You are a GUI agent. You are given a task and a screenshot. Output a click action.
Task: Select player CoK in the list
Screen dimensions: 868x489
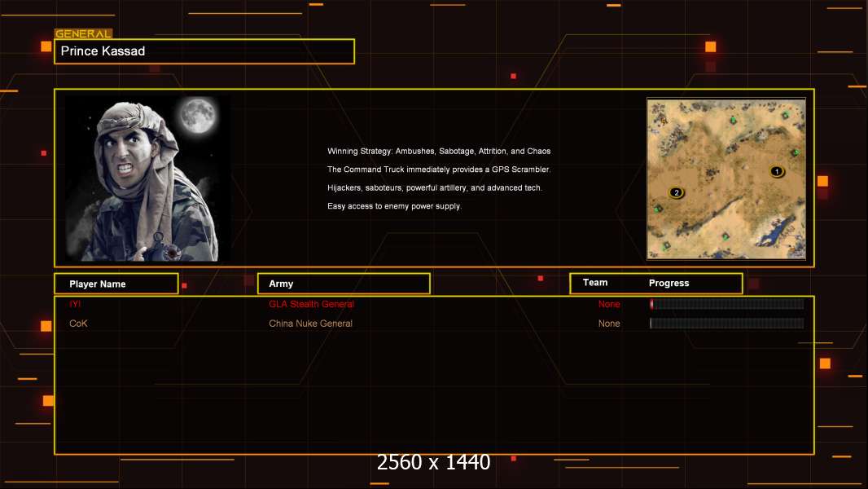click(78, 324)
